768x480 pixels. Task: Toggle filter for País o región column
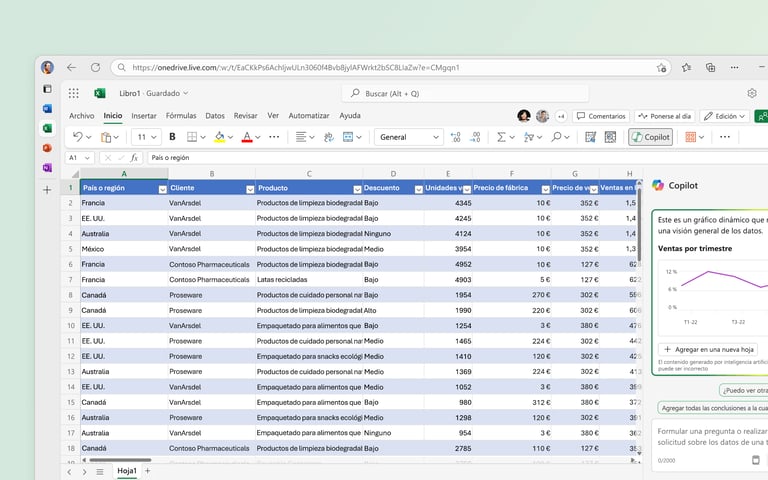click(163, 190)
